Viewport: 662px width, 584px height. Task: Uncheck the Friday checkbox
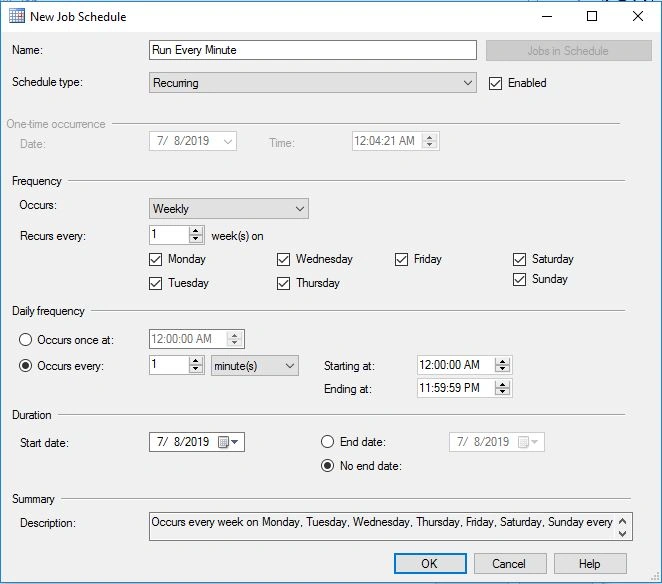point(401,259)
